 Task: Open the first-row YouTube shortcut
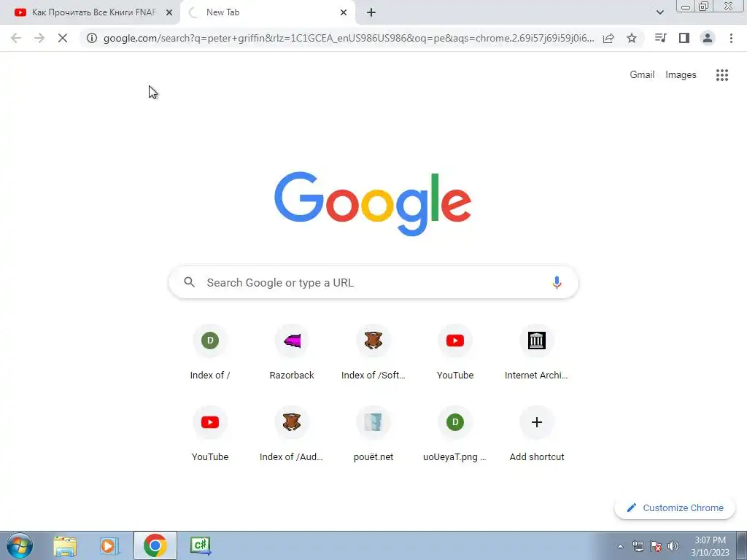[455, 353]
